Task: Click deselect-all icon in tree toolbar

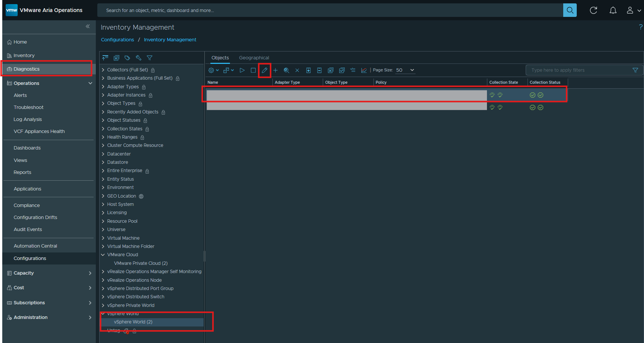Action: point(116,58)
